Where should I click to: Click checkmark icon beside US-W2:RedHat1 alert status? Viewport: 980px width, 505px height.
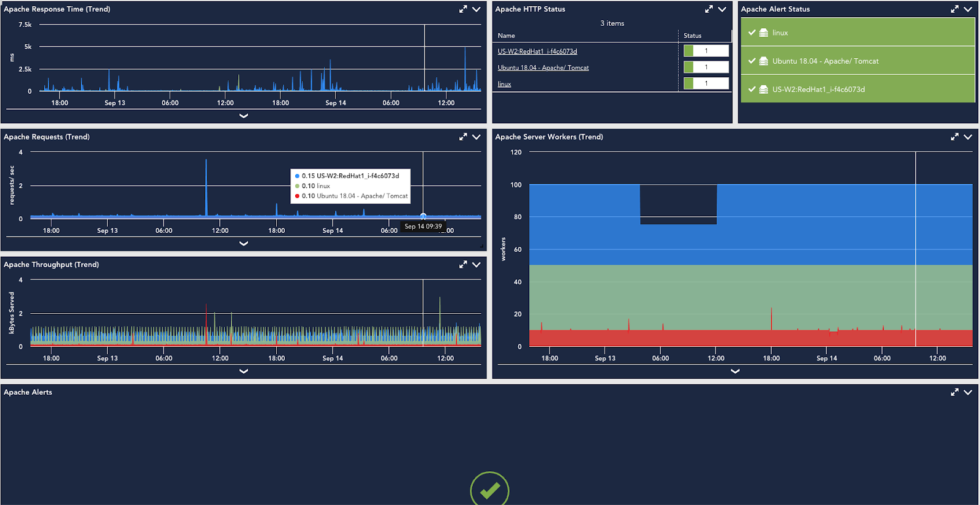click(x=752, y=89)
